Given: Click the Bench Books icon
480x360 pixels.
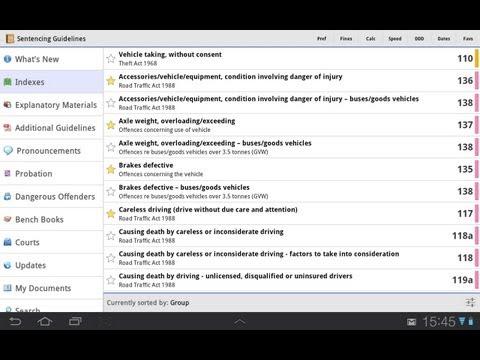Looking at the screenshot, I should tap(7, 219).
